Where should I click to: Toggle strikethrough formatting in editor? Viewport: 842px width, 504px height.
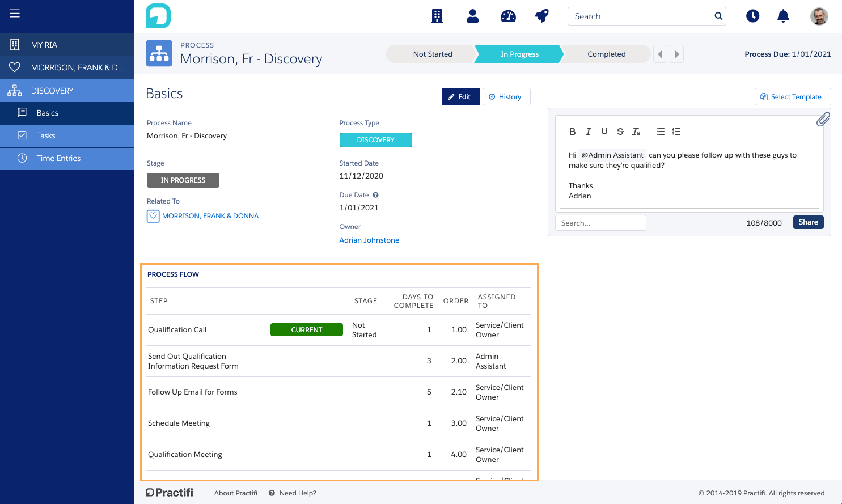(620, 132)
